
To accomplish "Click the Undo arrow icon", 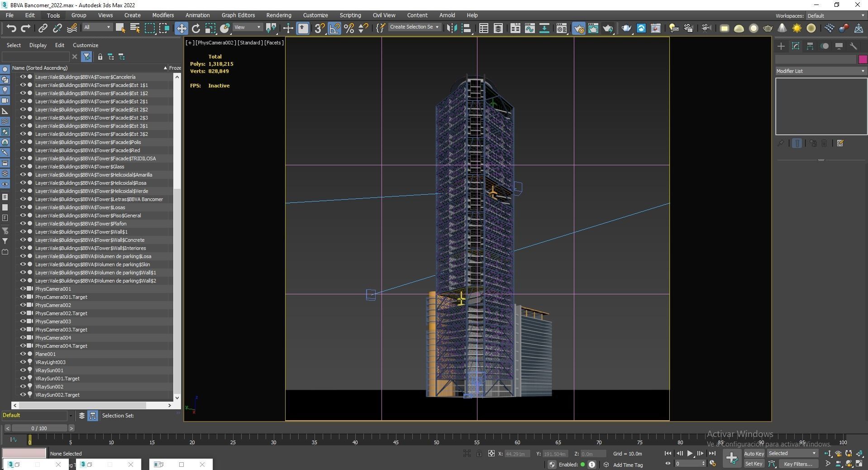I will [11, 28].
